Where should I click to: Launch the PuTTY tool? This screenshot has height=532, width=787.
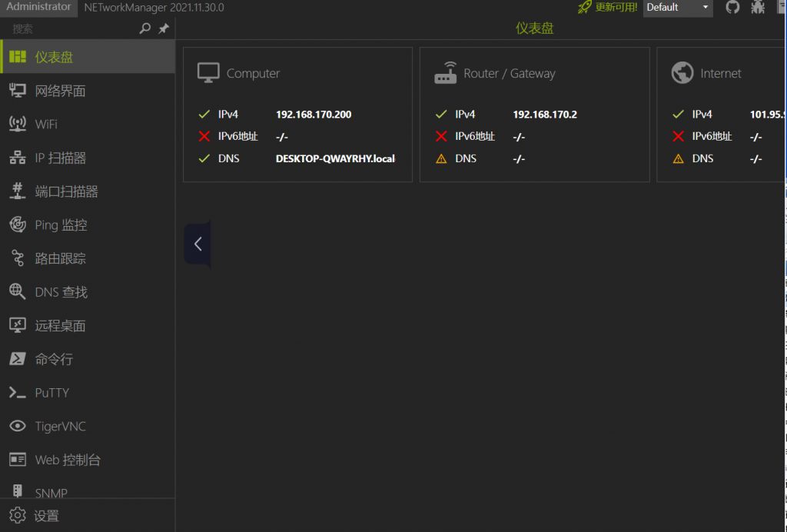54,393
